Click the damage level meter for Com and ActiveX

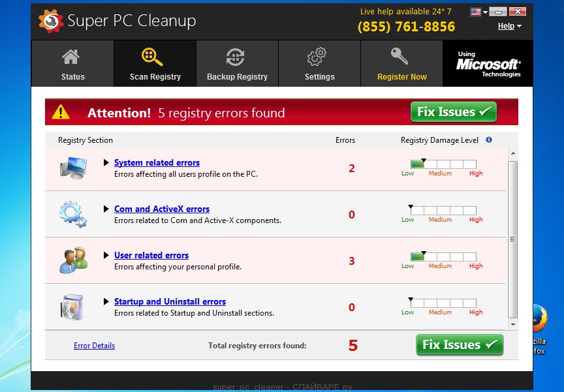point(443,210)
